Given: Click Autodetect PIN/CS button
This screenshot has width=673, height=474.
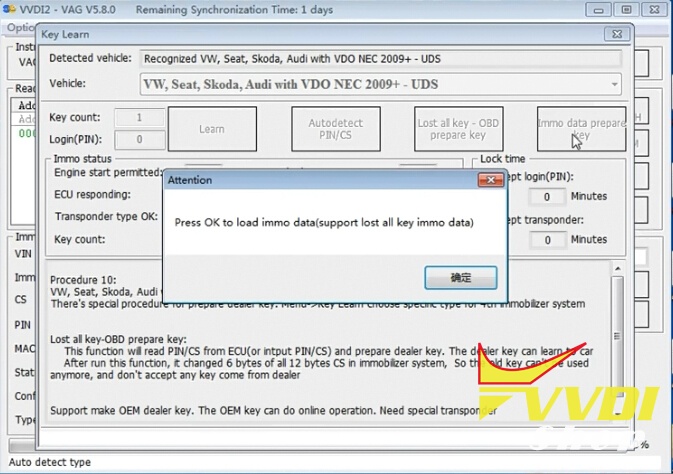Looking at the screenshot, I should [x=336, y=129].
